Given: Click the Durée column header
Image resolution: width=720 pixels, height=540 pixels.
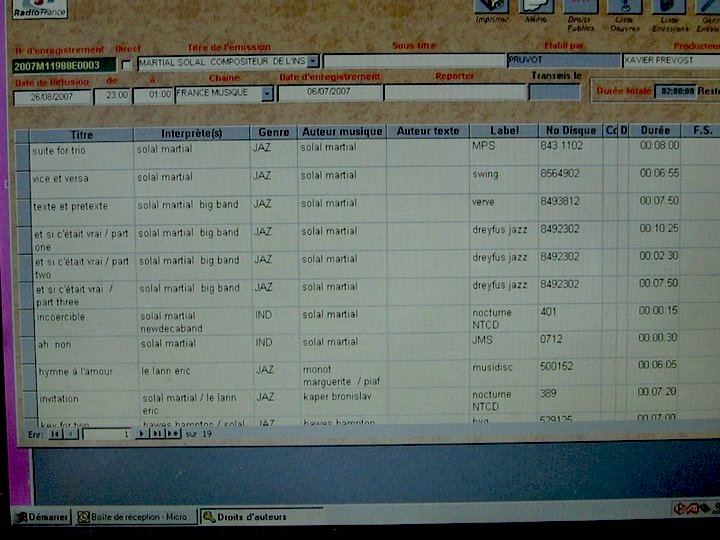Looking at the screenshot, I should tap(655, 130).
